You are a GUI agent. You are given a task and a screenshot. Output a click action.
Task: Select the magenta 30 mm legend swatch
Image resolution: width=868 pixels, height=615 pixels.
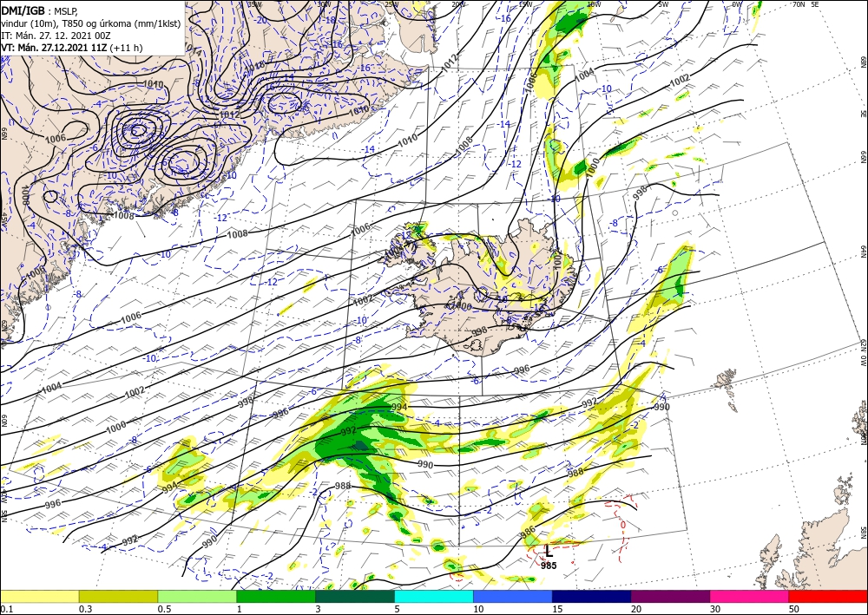750,596
